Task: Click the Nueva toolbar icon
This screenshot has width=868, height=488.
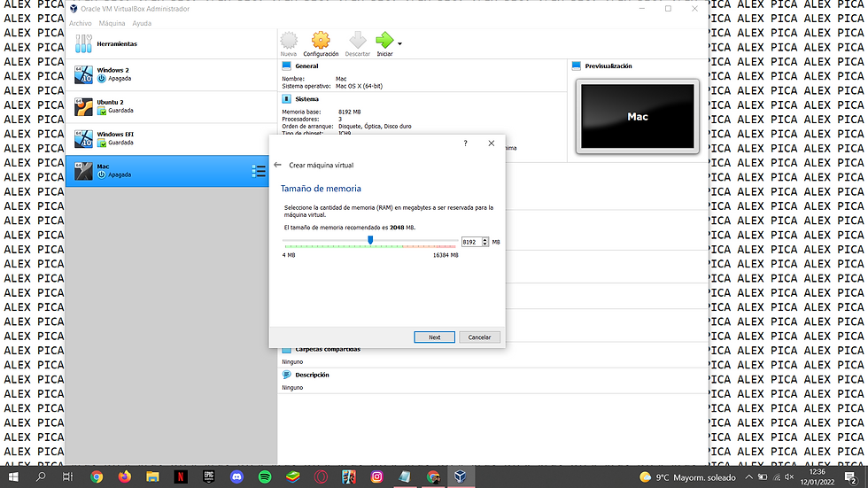Action: (x=289, y=43)
